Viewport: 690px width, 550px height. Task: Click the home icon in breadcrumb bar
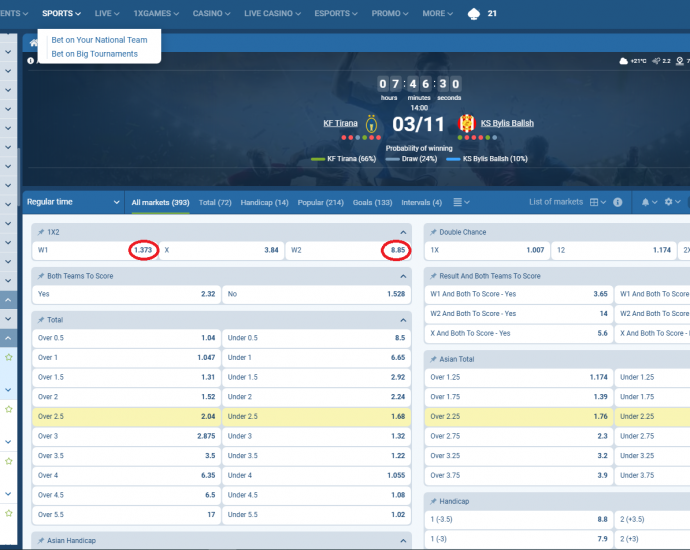pos(33,43)
